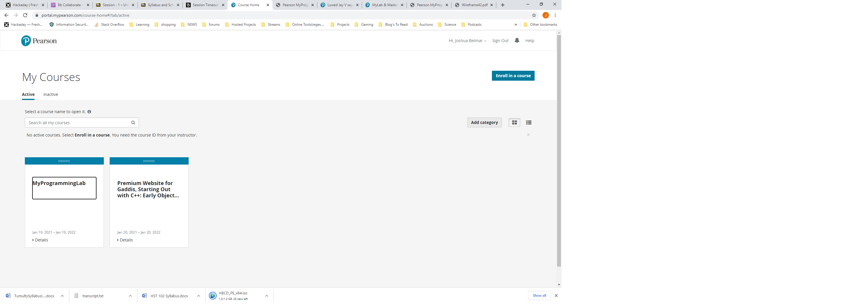Click the Pearson logo
This screenshot has width=868, height=304.
coord(39,41)
